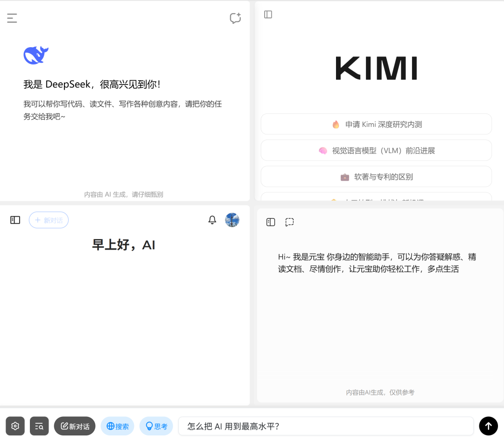The width and height of the screenshot is (504, 442).
Task: Send prompt with black arrow button
Action: [488, 426]
